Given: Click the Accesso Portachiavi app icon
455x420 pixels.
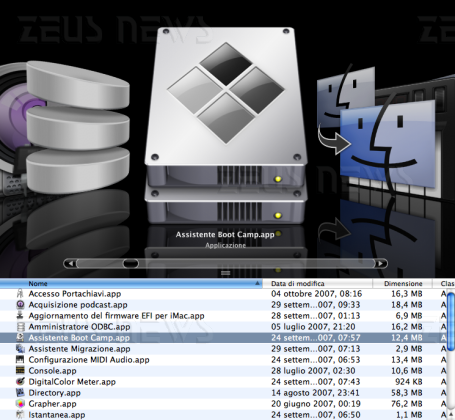Looking at the screenshot, I should (20, 294).
